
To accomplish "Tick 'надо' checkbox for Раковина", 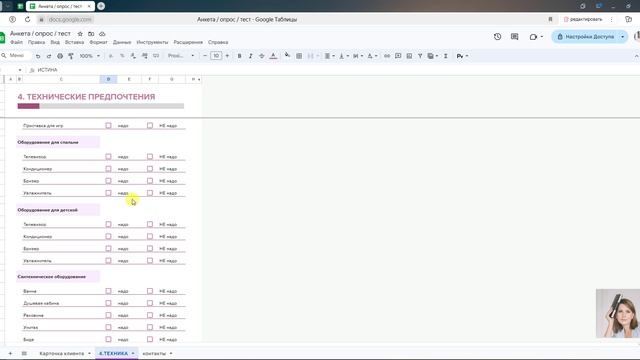I will [108, 315].
